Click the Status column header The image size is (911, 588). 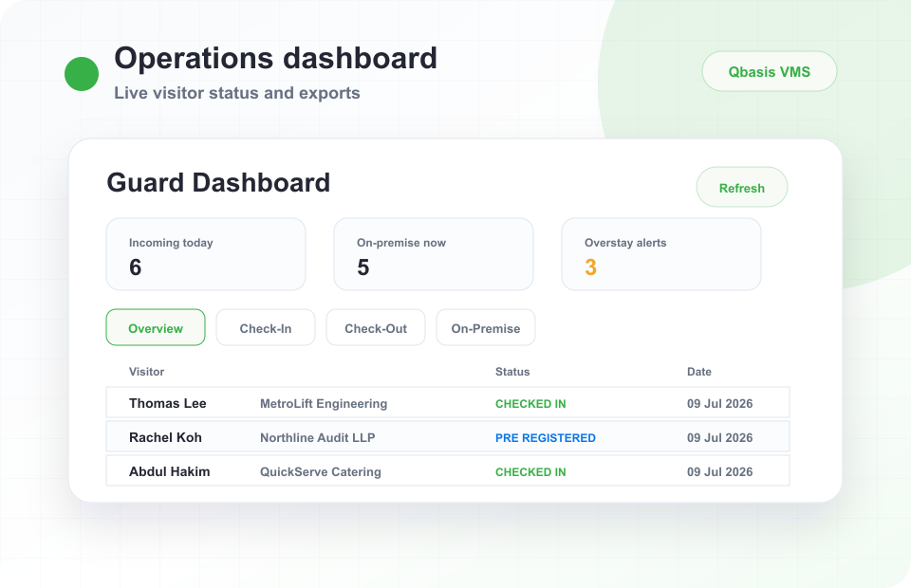(x=512, y=372)
